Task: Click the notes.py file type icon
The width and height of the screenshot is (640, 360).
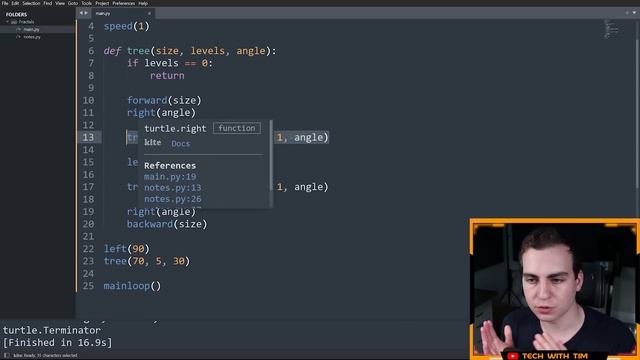Action: (x=18, y=37)
